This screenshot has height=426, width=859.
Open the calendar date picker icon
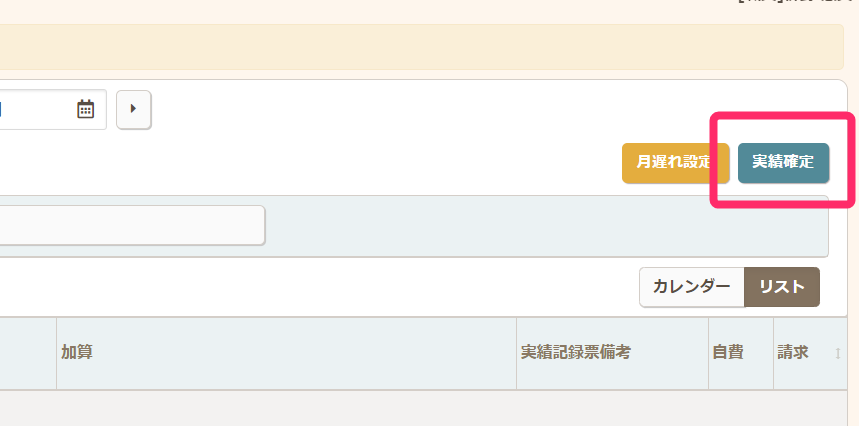coord(86,109)
